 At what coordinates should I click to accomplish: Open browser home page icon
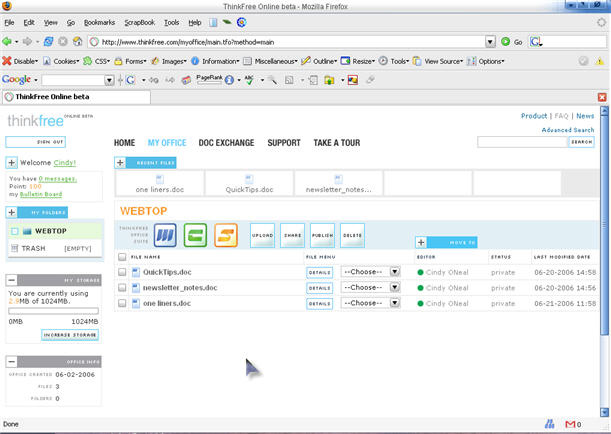pos(78,41)
